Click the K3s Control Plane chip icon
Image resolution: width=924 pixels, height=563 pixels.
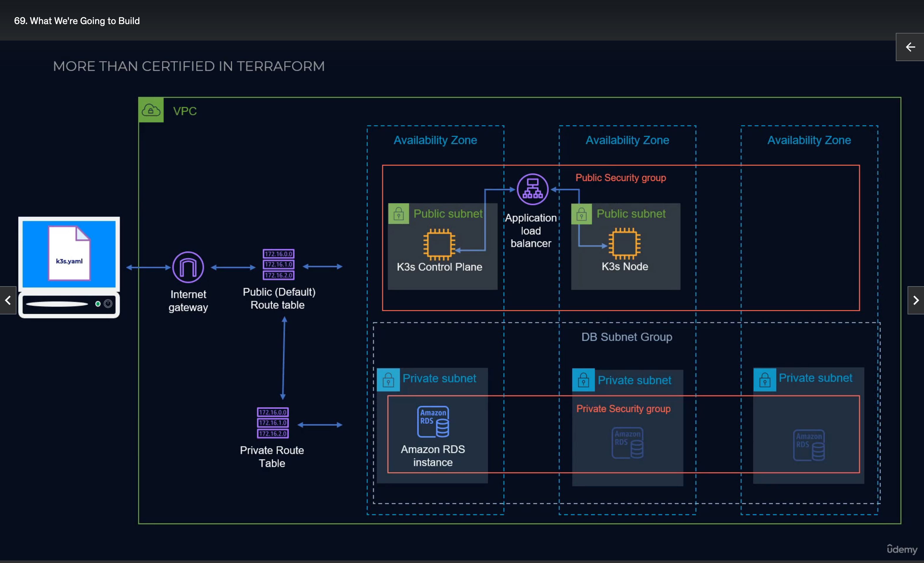439,244
